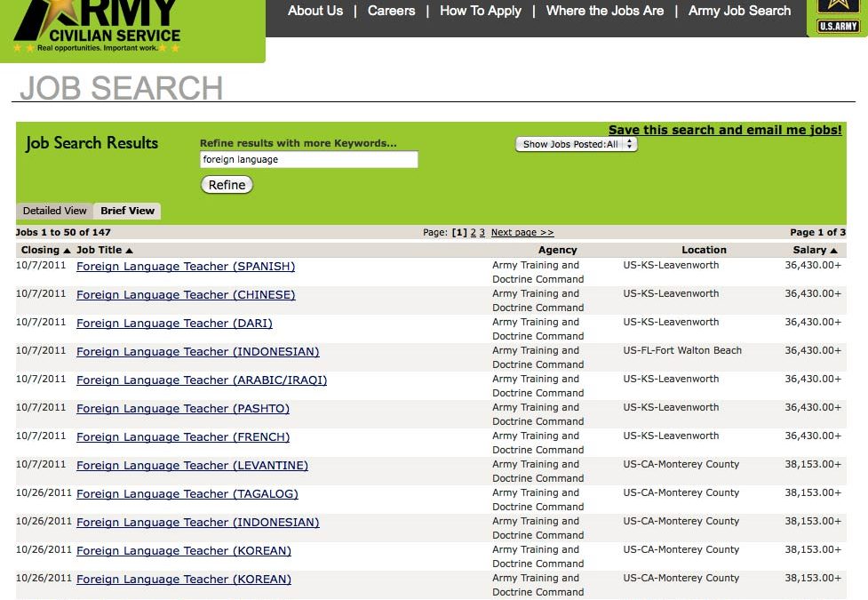
Task: Click the 'Page 1 of 3' indicator
Action: pyautogui.click(x=817, y=232)
